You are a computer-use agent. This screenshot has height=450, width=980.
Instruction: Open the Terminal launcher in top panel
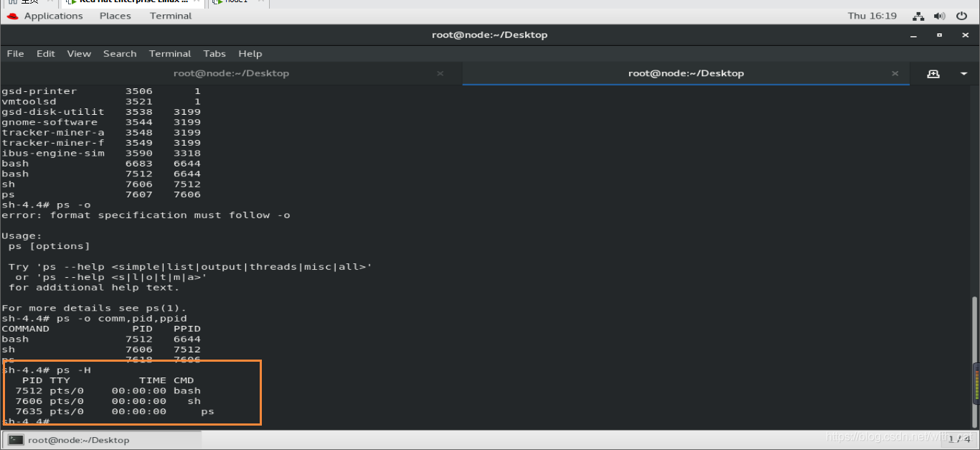(171, 16)
